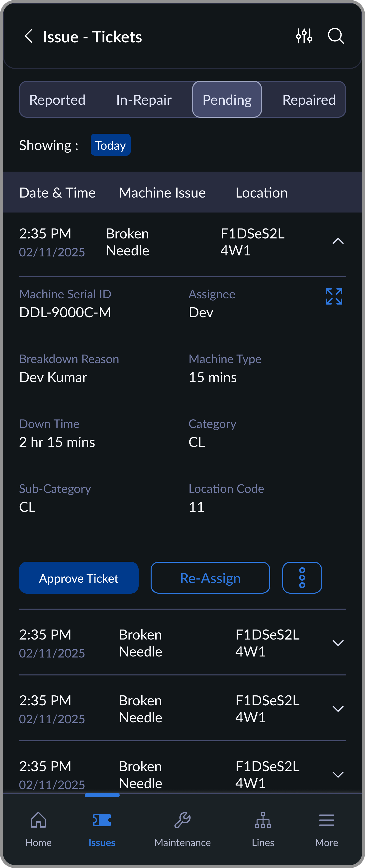365x868 pixels.
Task: Expand the last visible ticket row
Action: pos(338,774)
